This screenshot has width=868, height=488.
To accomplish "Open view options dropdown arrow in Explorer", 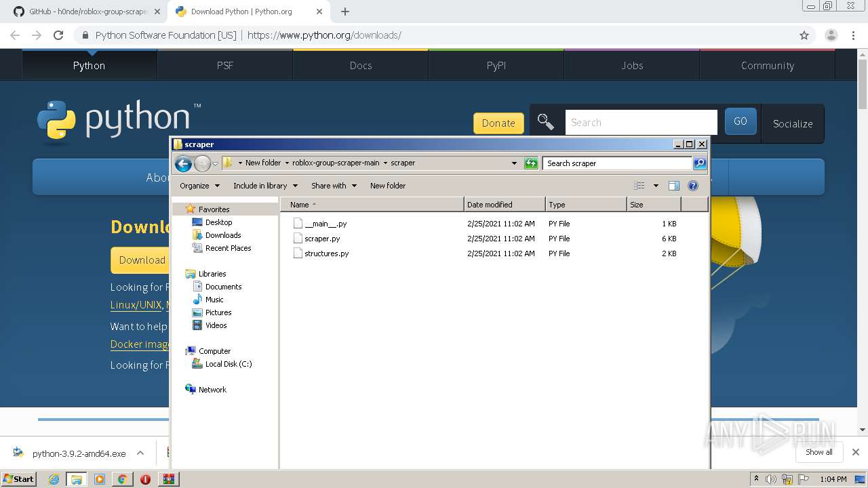I will pos(656,186).
